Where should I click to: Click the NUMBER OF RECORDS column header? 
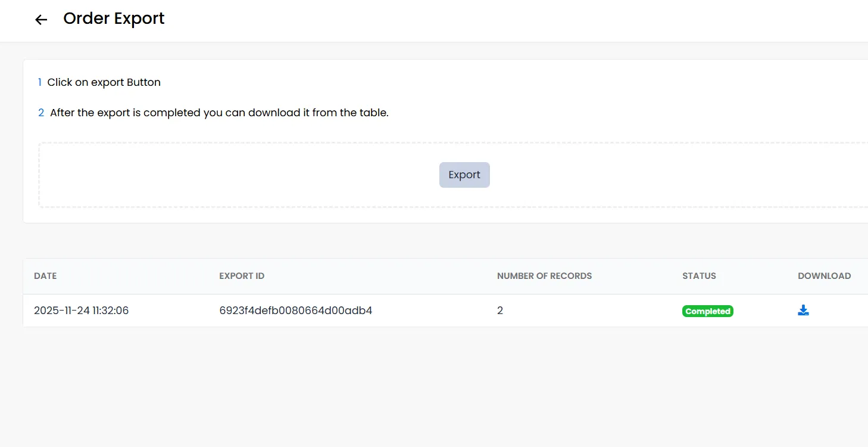point(544,276)
